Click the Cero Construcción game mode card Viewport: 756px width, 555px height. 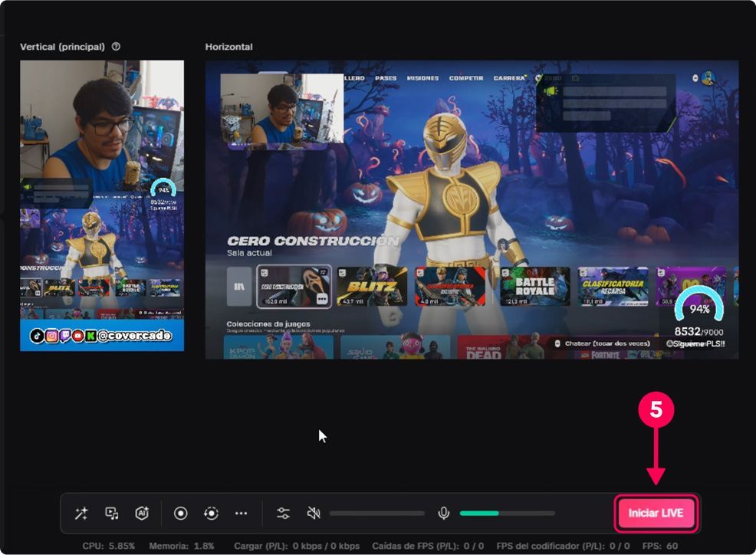[294, 287]
